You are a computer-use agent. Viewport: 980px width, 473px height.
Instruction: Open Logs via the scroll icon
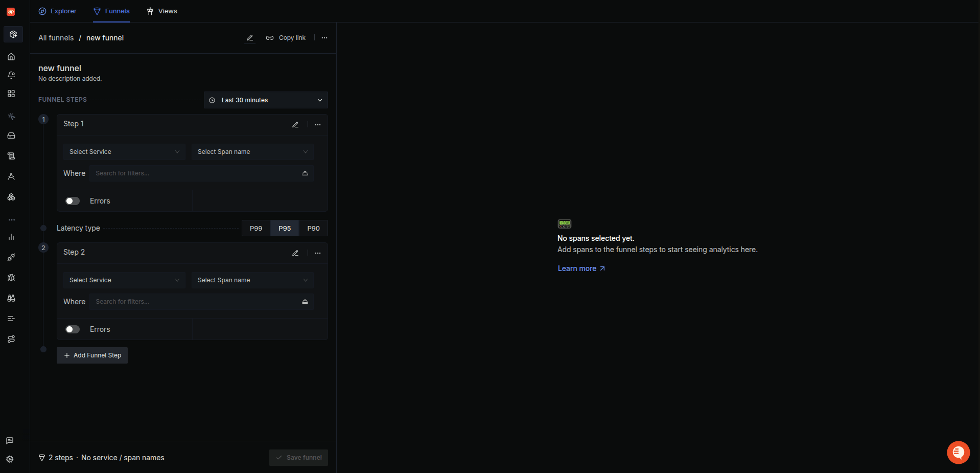(x=11, y=156)
